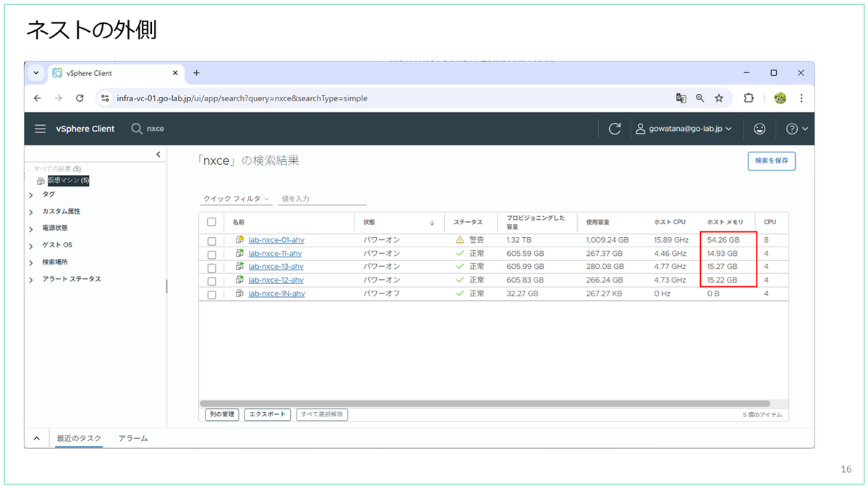Open the vSphere hamburger menu
This screenshot has height=488, width=868.
point(41,129)
